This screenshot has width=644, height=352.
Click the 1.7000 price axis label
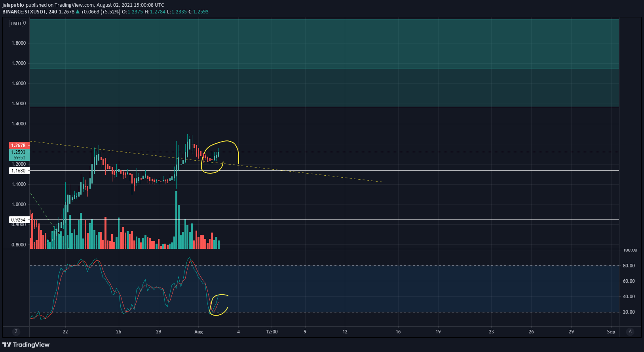[x=19, y=63]
